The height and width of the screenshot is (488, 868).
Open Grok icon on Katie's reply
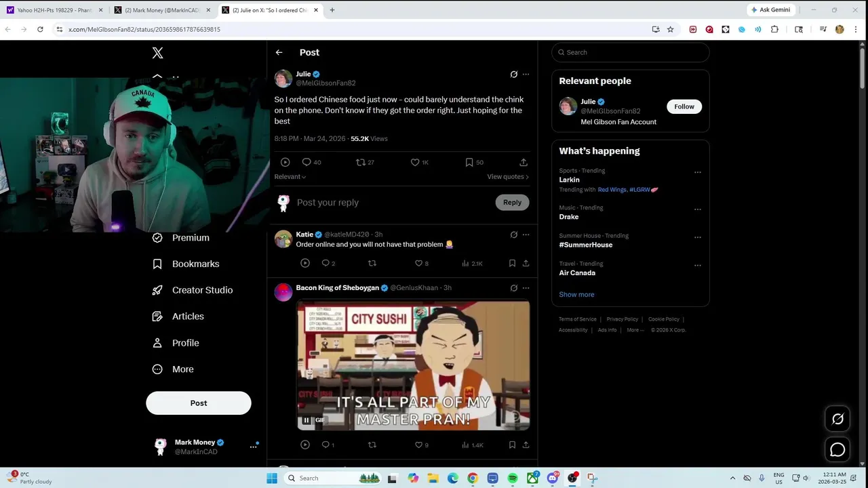[514, 235]
